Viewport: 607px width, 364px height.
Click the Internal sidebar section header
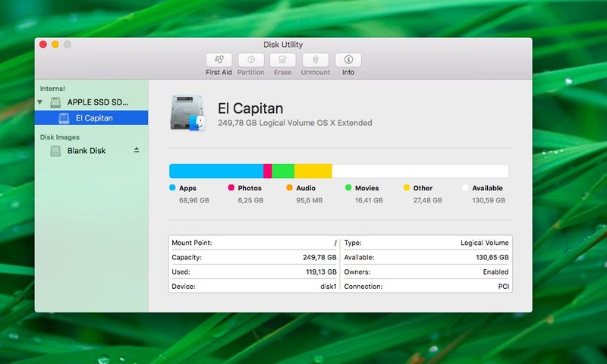(x=52, y=89)
